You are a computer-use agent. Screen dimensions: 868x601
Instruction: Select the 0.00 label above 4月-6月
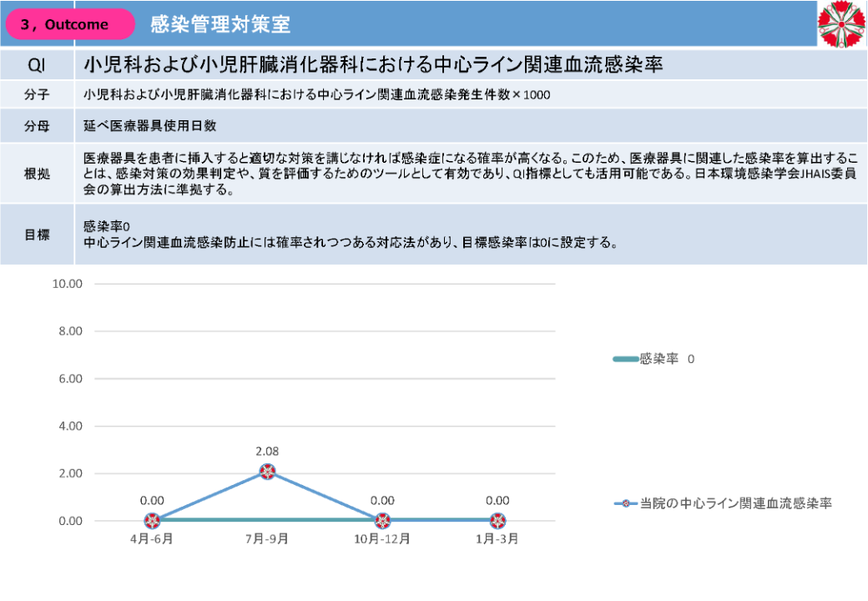pos(152,501)
